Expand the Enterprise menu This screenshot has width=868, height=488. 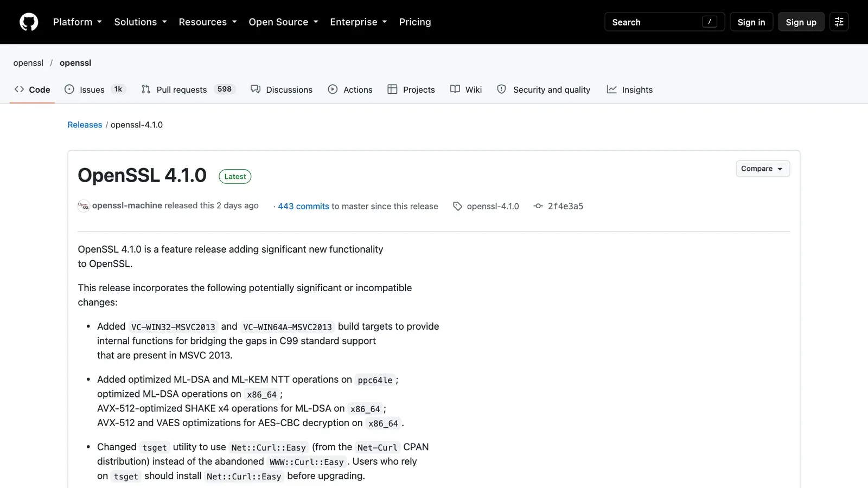(359, 22)
